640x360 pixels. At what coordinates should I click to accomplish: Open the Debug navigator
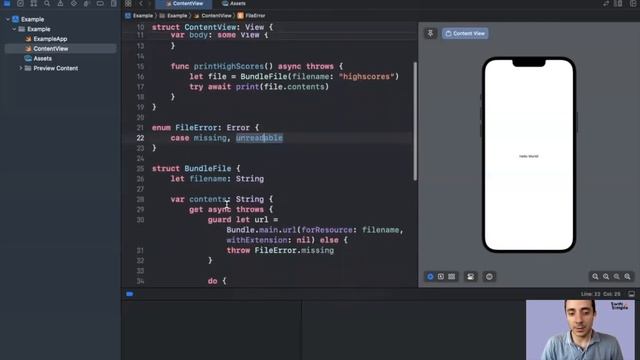tap(87, 3)
